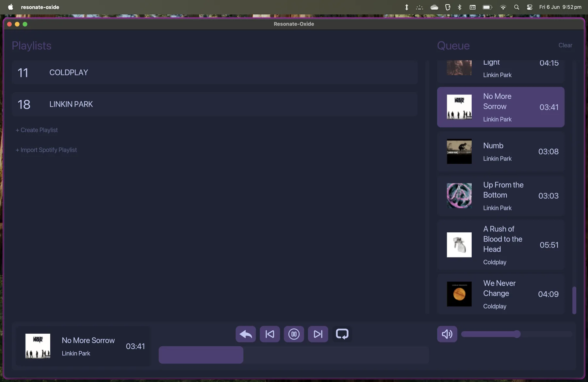Image resolution: width=588 pixels, height=382 pixels.
Task: Click the 03:03 duration in the queue
Action: click(548, 196)
